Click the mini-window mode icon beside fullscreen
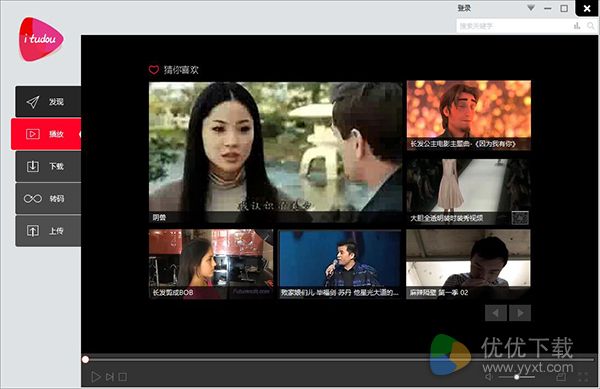600x389 pixels. pyautogui.click(x=561, y=377)
